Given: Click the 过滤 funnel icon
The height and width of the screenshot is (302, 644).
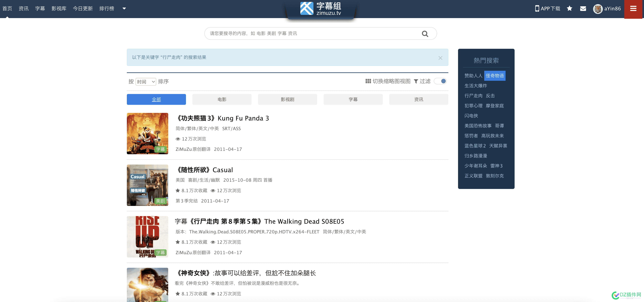Looking at the screenshot, I should coord(416,81).
